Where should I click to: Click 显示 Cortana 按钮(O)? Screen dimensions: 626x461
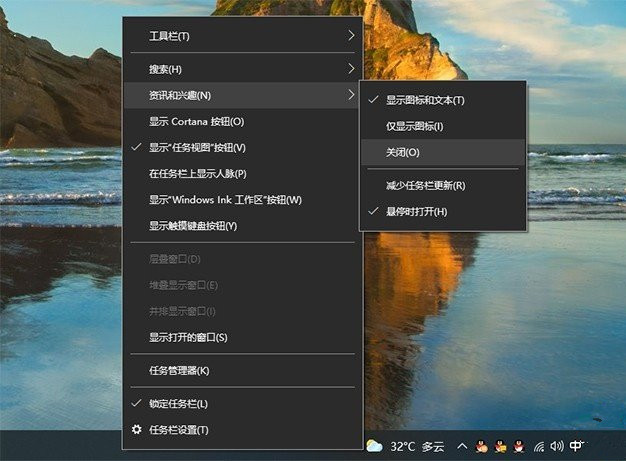196,121
